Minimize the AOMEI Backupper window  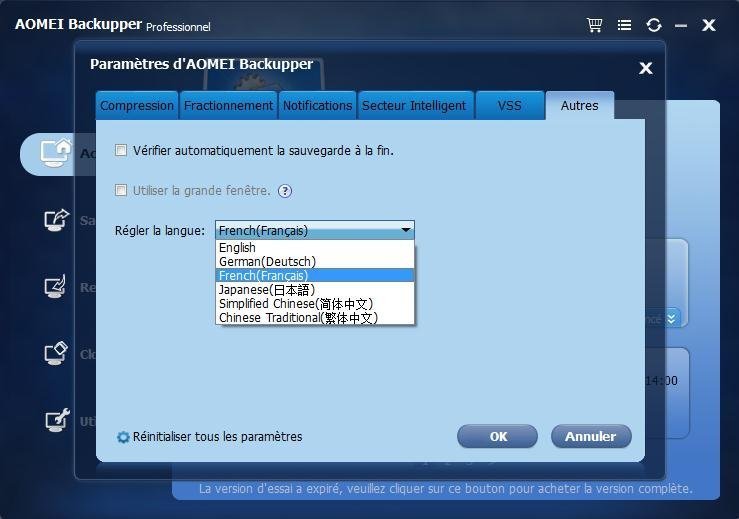pyautogui.click(x=681, y=25)
